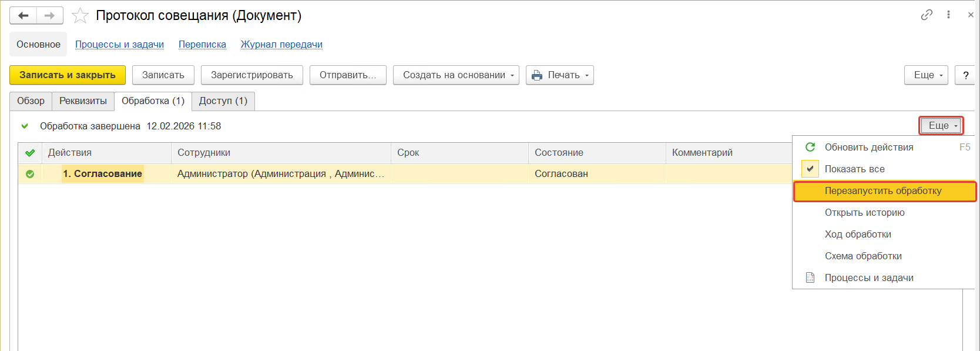Viewport: 980px width, 351px height.
Task: Select Перезапустить обработку from the menu
Action: point(882,191)
